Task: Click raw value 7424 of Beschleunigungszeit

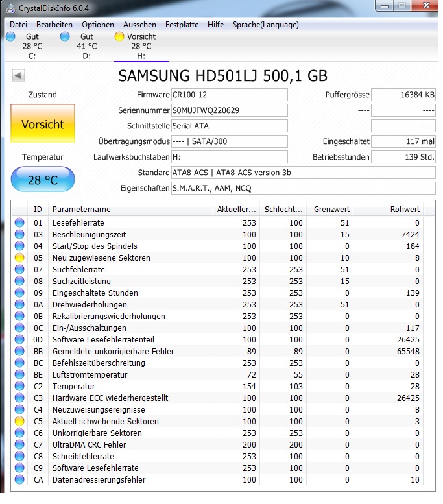Action: (410, 234)
